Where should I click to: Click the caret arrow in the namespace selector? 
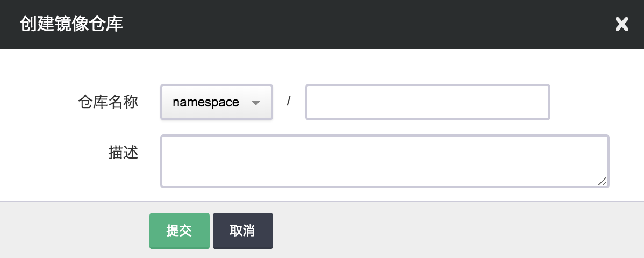(256, 103)
